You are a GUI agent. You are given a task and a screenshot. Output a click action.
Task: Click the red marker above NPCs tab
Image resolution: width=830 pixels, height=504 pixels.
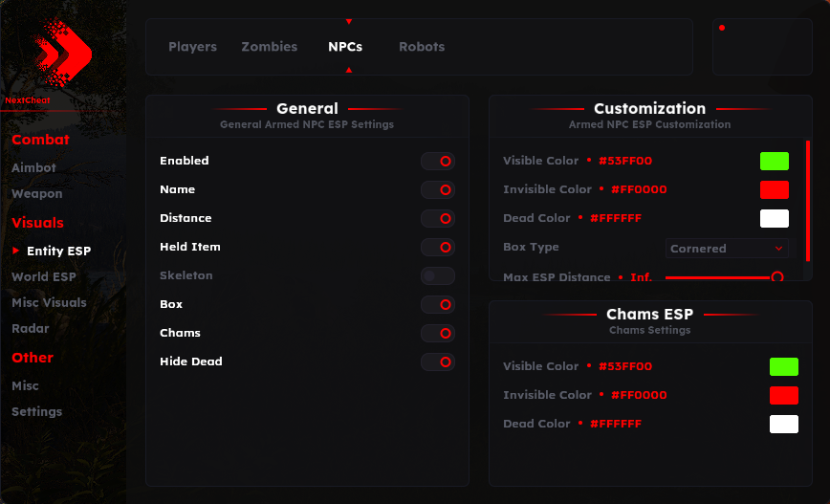(349, 22)
